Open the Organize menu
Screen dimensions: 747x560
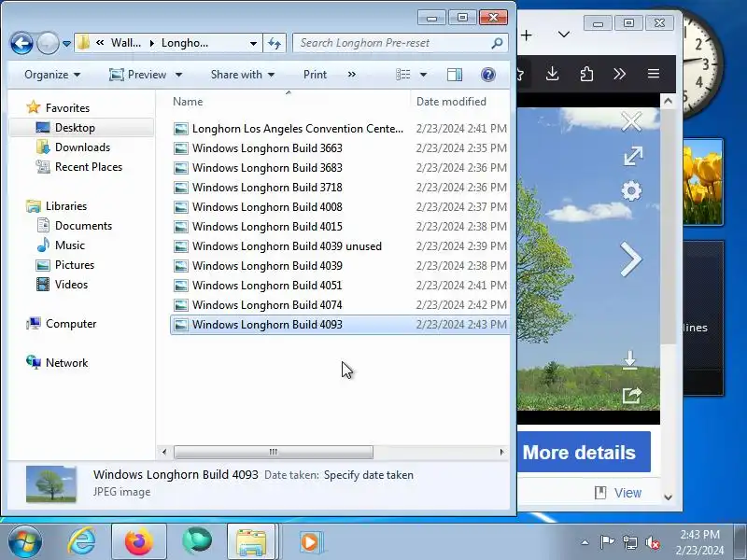click(52, 75)
